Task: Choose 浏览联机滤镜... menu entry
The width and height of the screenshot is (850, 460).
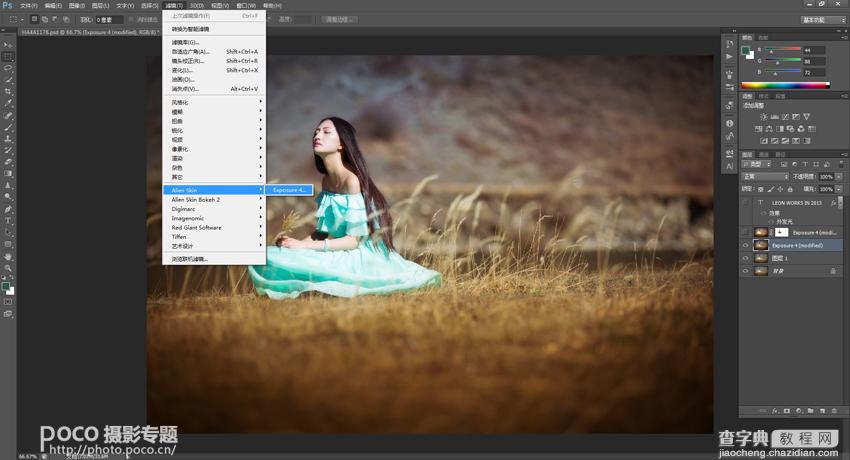Action: (214, 259)
